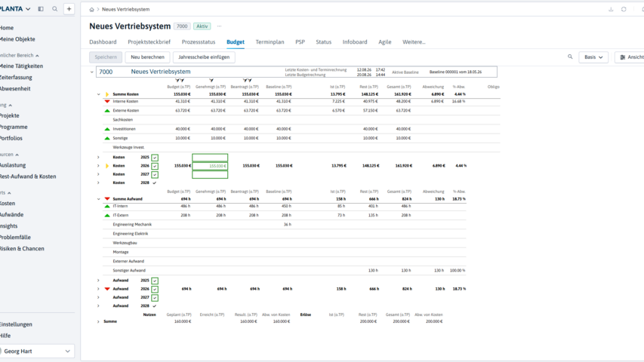Open the three-dot menu beside Aktiv
This screenshot has height=362, width=644.
(x=219, y=26)
